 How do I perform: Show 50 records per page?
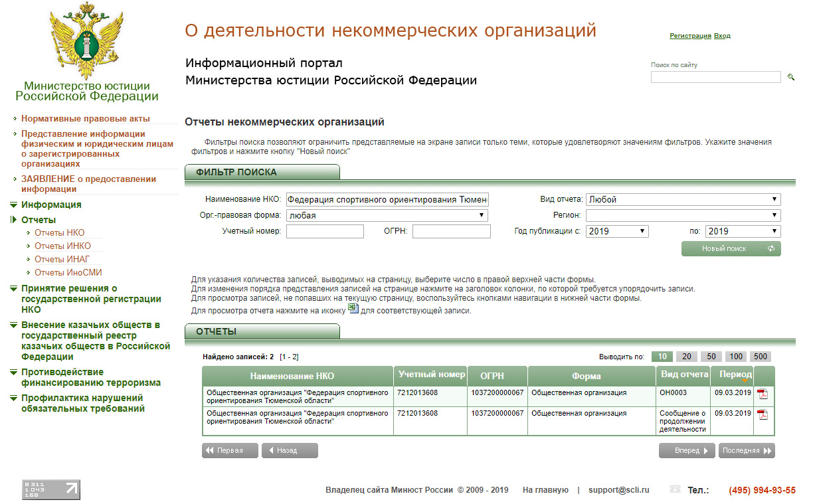711,357
